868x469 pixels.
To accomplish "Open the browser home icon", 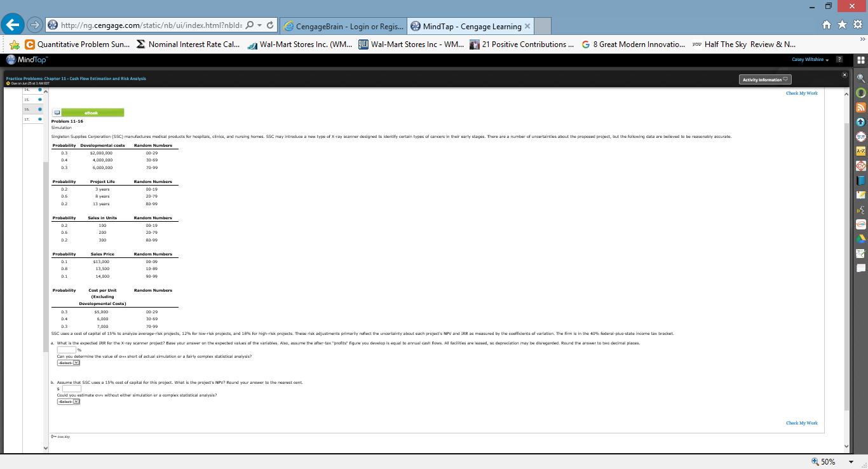I will point(827,26).
